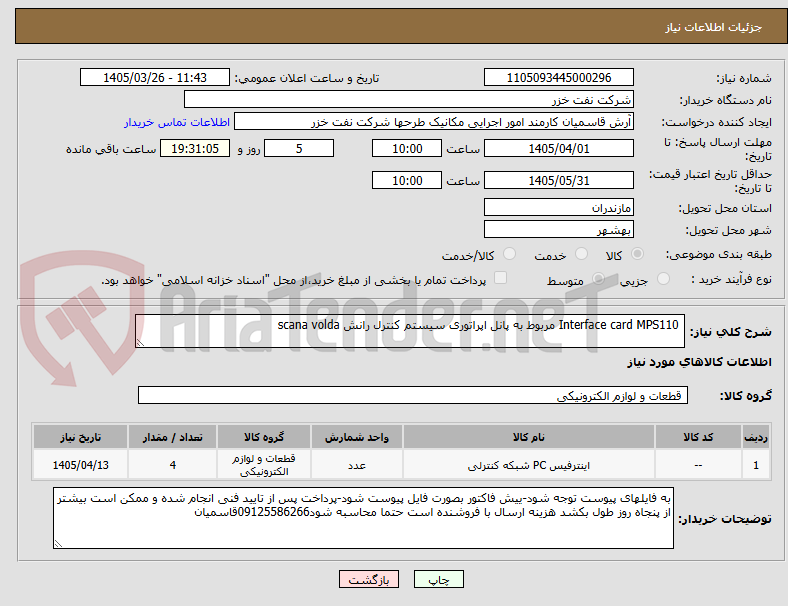Click the goods group field قطعات و لوازم الکترونیکی

point(413,395)
